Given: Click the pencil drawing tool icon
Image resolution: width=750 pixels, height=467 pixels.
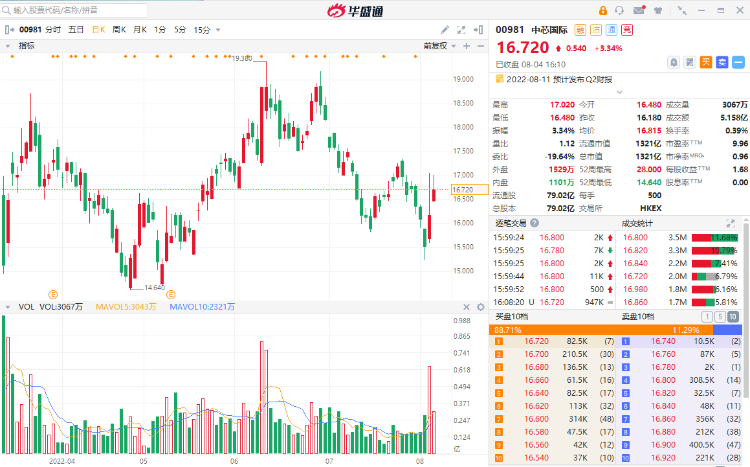Looking at the screenshot, I should (x=445, y=30).
